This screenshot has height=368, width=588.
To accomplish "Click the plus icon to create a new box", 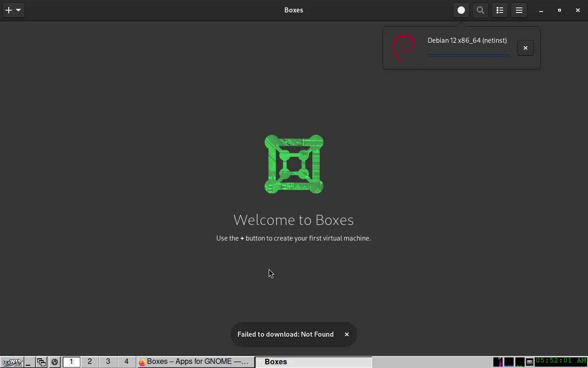I will click(9, 10).
